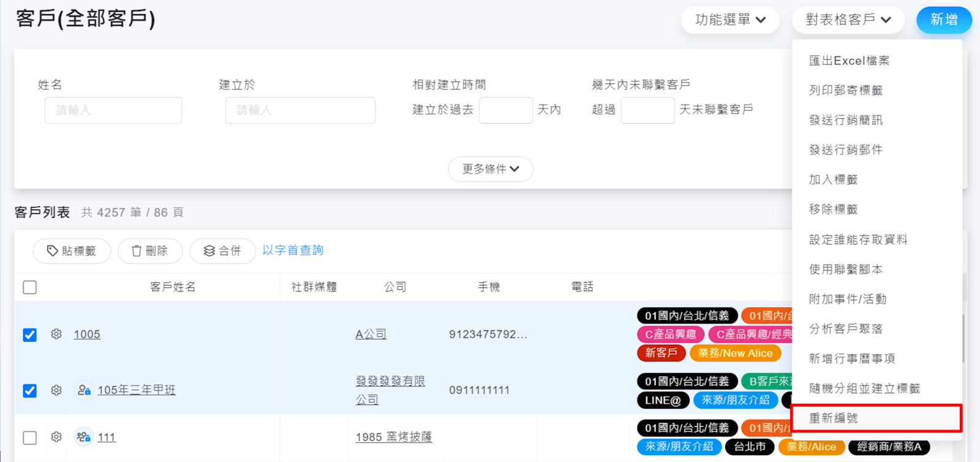Open the 功能選單 dropdown
The image size is (980, 462).
(730, 20)
